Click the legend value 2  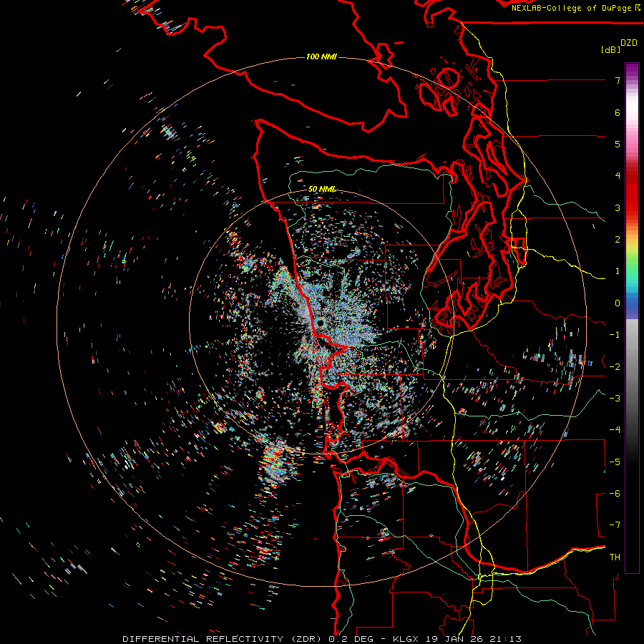click(x=618, y=240)
